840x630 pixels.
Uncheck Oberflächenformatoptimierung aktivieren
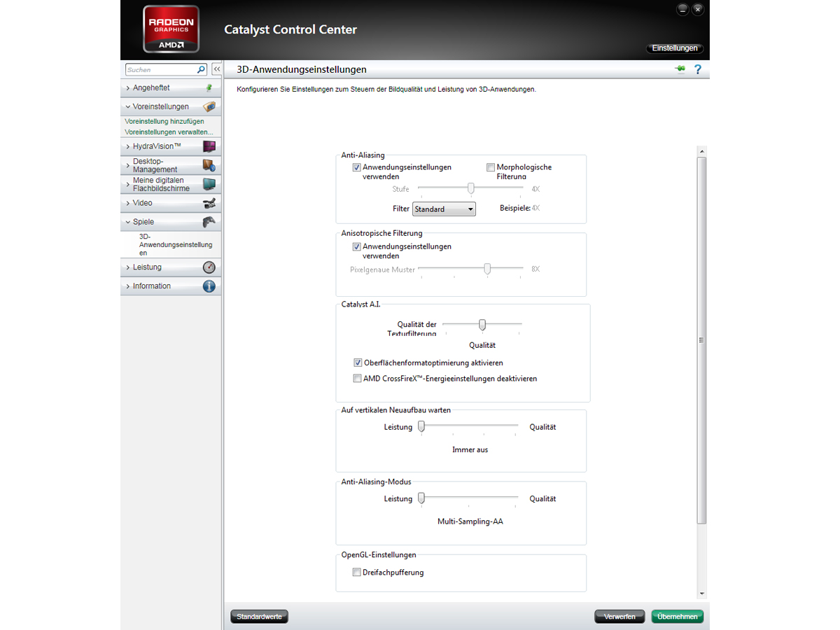click(x=358, y=363)
